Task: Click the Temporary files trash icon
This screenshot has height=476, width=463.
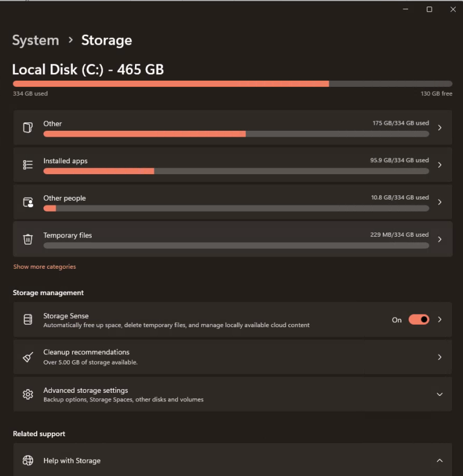Action: click(x=28, y=239)
